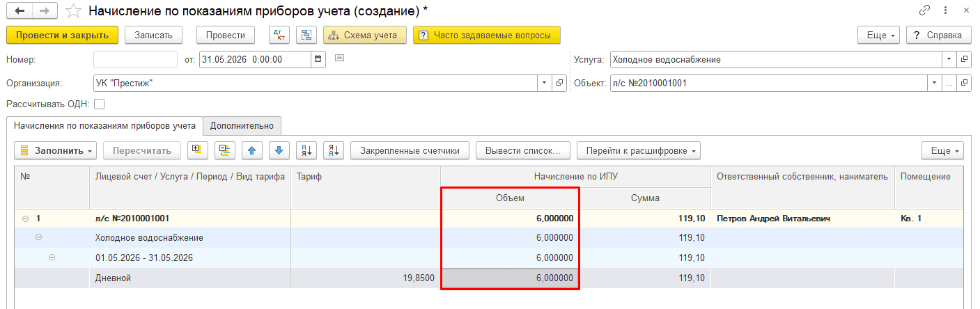The width and height of the screenshot is (980, 309).
Task: Open the Организация dropdown arrow
Action: click(544, 83)
